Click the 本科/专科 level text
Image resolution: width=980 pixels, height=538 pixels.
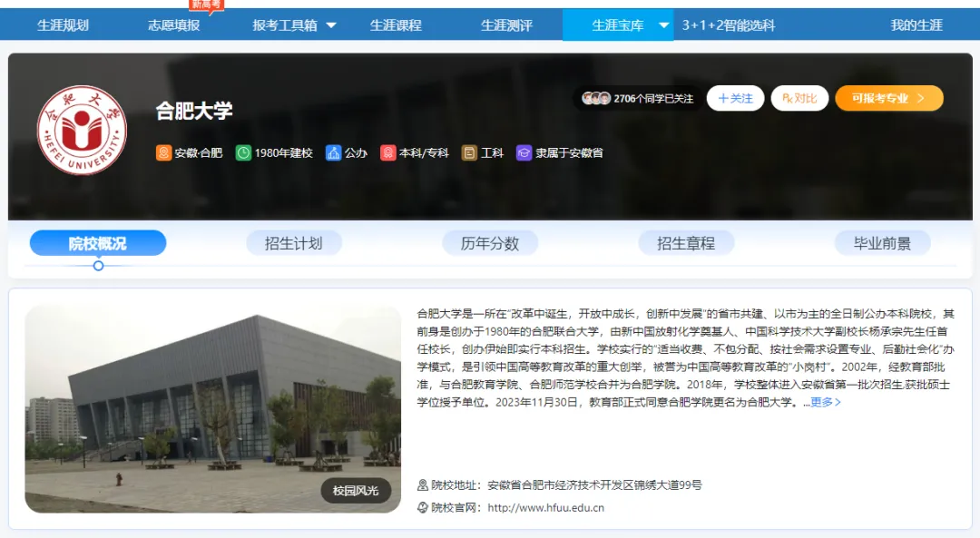coord(424,153)
